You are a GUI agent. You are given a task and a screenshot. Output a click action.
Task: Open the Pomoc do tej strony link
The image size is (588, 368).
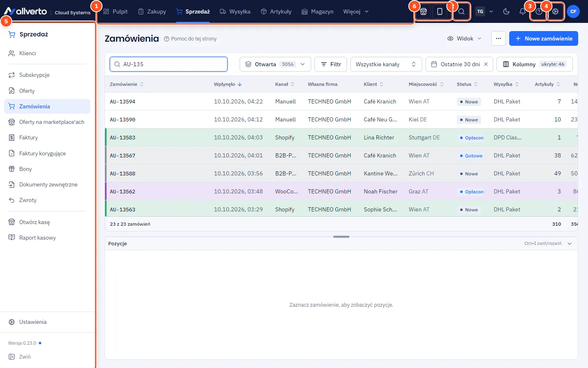pyautogui.click(x=190, y=39)
